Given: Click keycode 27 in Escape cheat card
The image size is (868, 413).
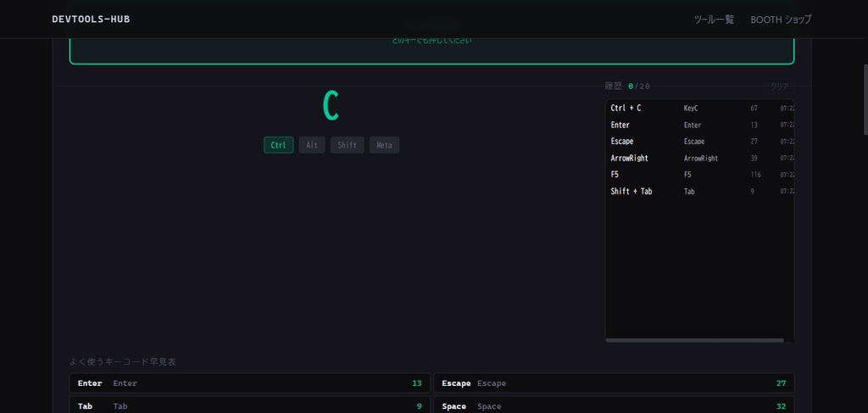Looking at the screenshot, I should click(x=781, y=383).
